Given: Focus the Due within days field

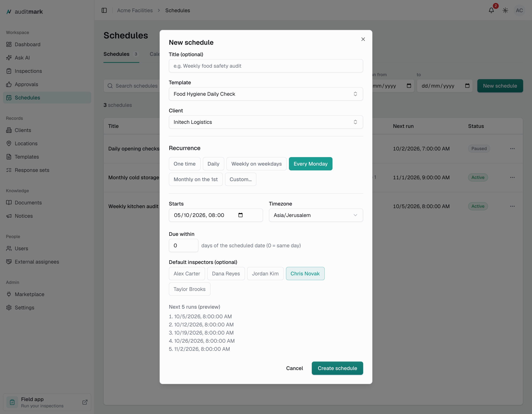Looking at the screenshot, I should [x=183, y=245].
